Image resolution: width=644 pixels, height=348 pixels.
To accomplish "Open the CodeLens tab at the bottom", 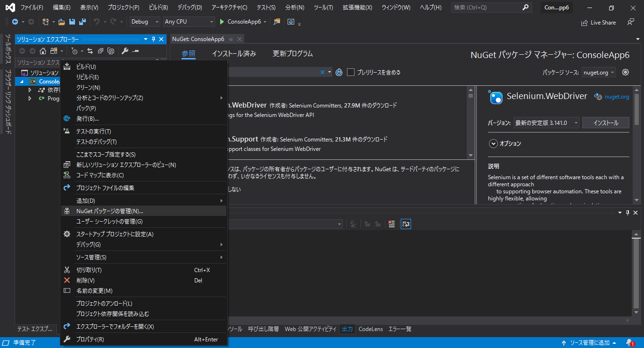I will tap(371, 329).
